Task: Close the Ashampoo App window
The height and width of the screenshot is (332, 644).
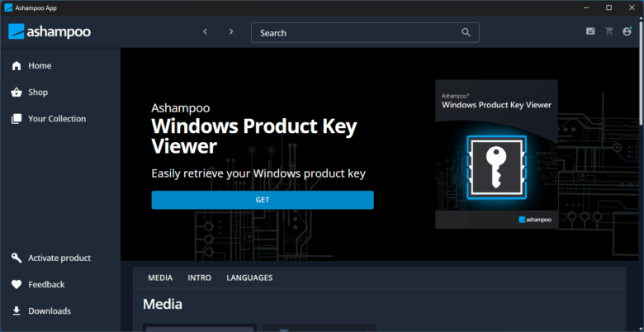Action: pos(632,7)
